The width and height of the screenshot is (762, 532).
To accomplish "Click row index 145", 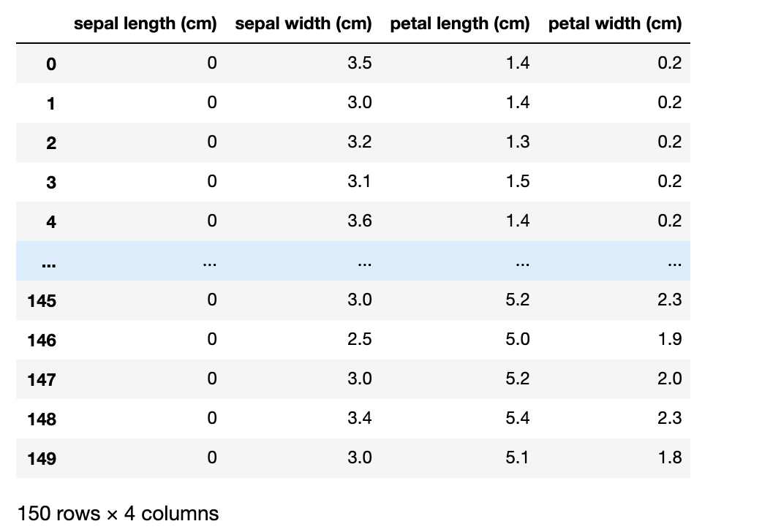I will pos(42,301).
